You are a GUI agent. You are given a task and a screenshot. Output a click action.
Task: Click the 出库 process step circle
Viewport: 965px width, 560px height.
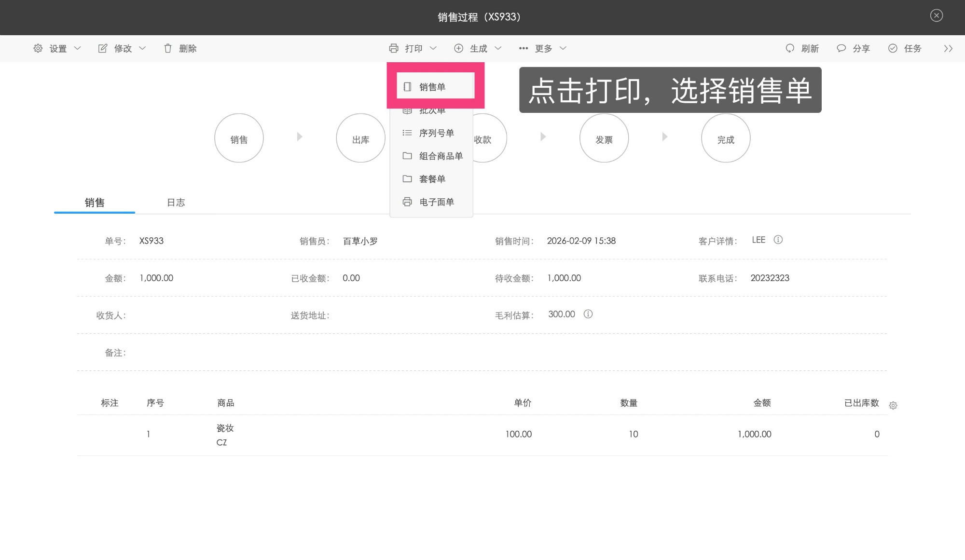(x=360, y=138)
